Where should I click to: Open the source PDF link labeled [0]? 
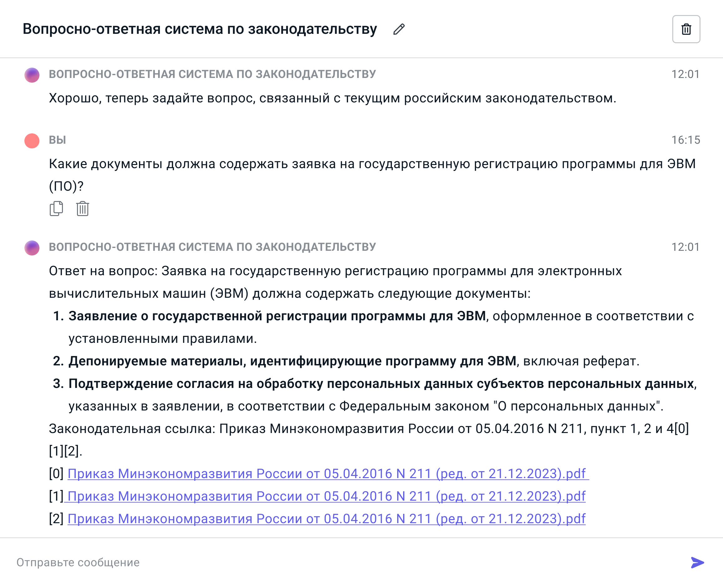(326, 473)
